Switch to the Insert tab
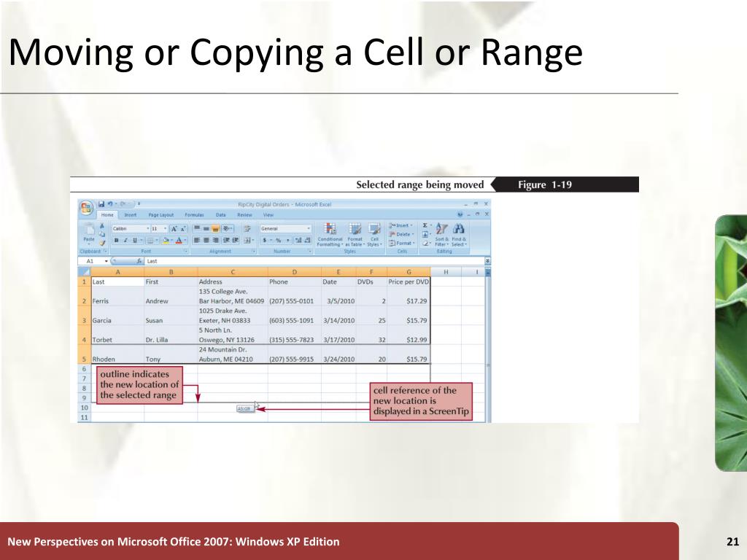The image size is (747, 560). [x=131, y=215]
